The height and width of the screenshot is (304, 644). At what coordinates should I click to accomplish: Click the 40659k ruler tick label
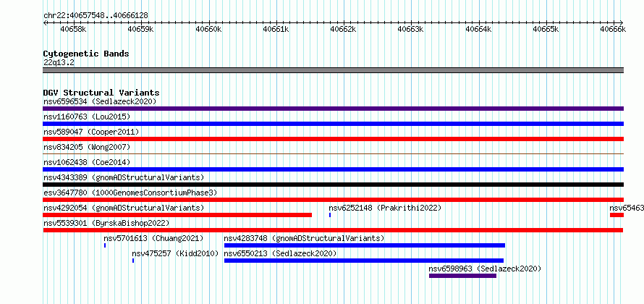click(x=141, y=29)
